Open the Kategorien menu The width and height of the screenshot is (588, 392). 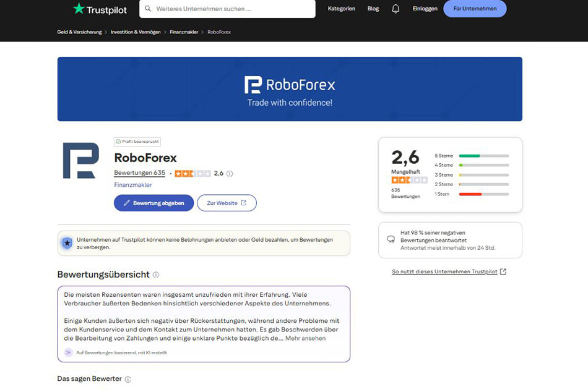(341, 9)
